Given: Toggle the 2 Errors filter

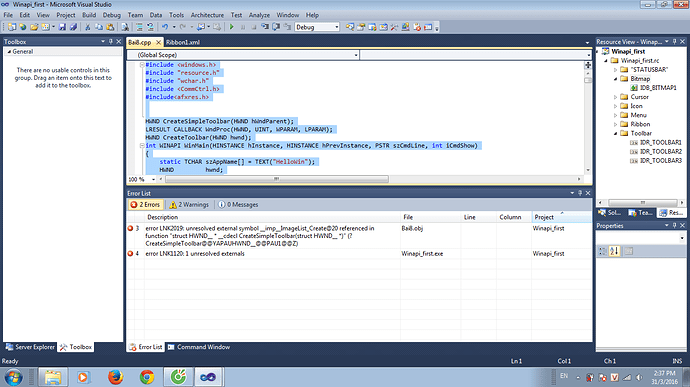Looking at the screenshot, I should [145, 205].
